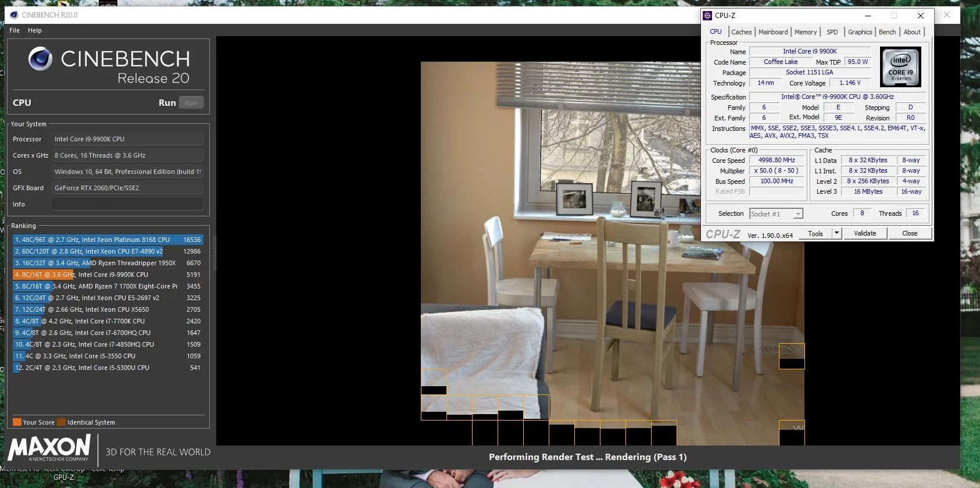This screenshot has height=488, width=980.
Task: Select the CPU tab in CPU-Z
Action: 716,32
